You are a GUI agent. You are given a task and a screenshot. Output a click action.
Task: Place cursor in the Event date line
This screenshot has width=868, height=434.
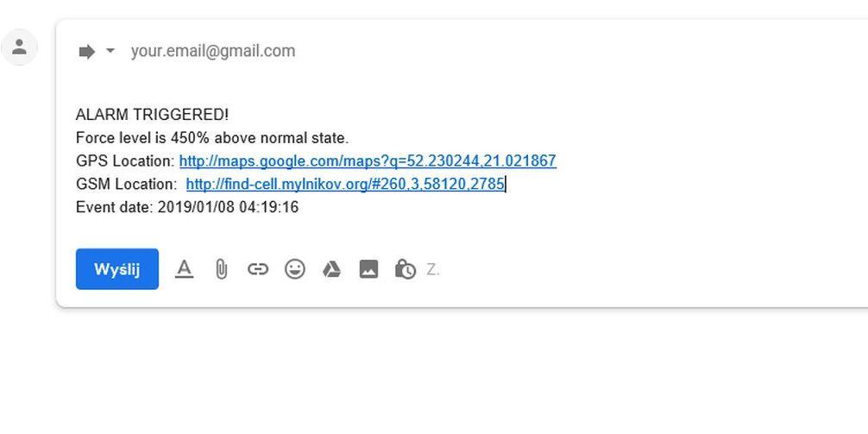[187, 208]
